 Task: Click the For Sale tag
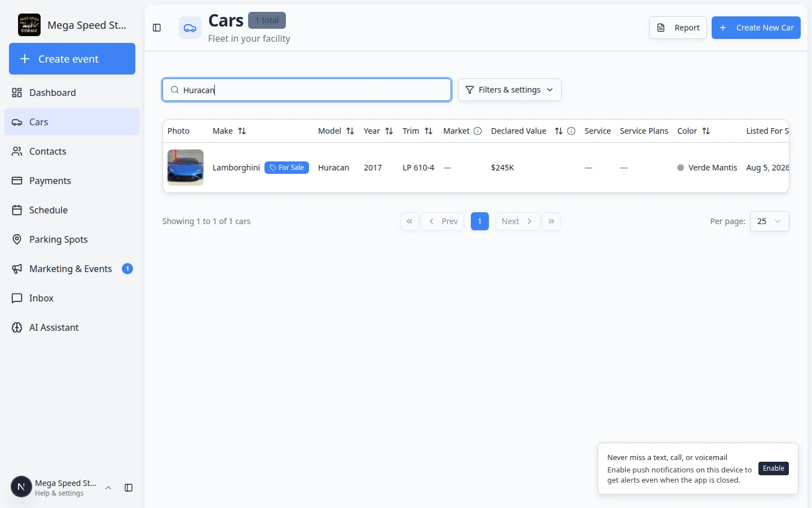(x=286, y=168)
